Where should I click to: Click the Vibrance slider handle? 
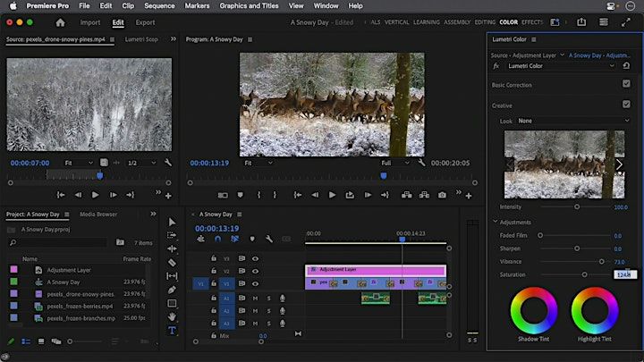[x=601, y=262]
